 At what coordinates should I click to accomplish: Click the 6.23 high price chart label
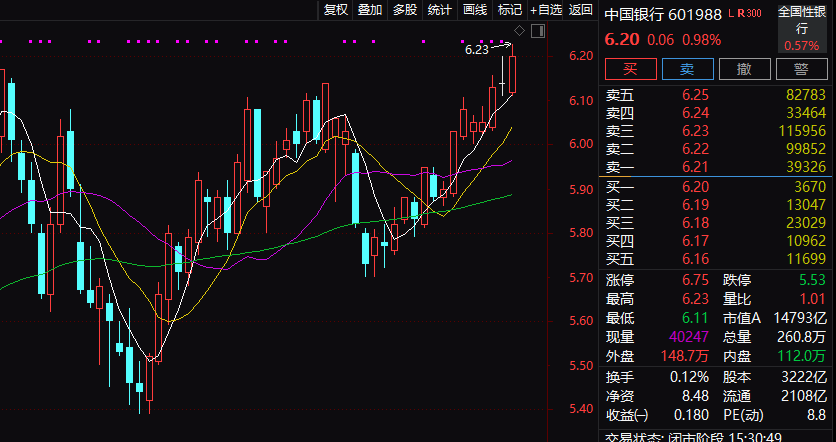click(477, 50)
